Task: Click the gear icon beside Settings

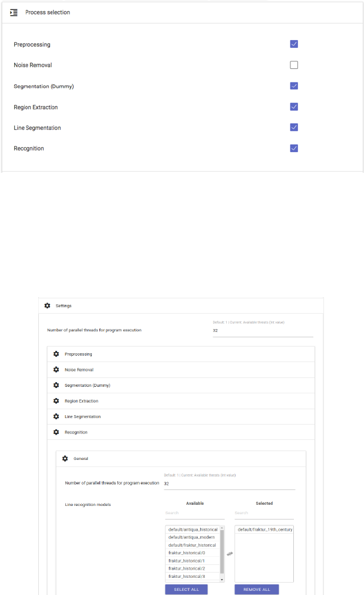Action: tap(47, 306)
